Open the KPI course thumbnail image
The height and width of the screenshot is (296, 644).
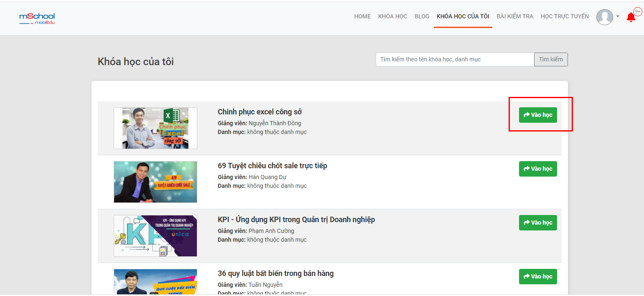155,236
